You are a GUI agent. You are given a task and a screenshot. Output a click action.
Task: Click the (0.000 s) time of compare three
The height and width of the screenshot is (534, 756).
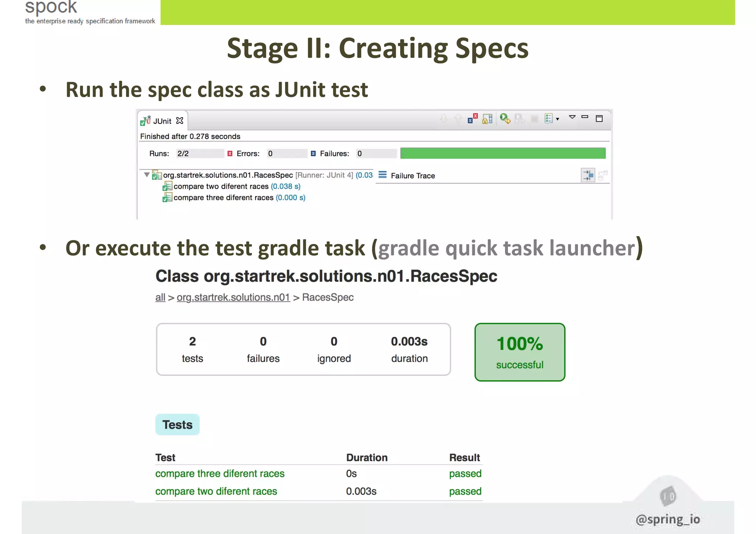click(x=291, y=197)
